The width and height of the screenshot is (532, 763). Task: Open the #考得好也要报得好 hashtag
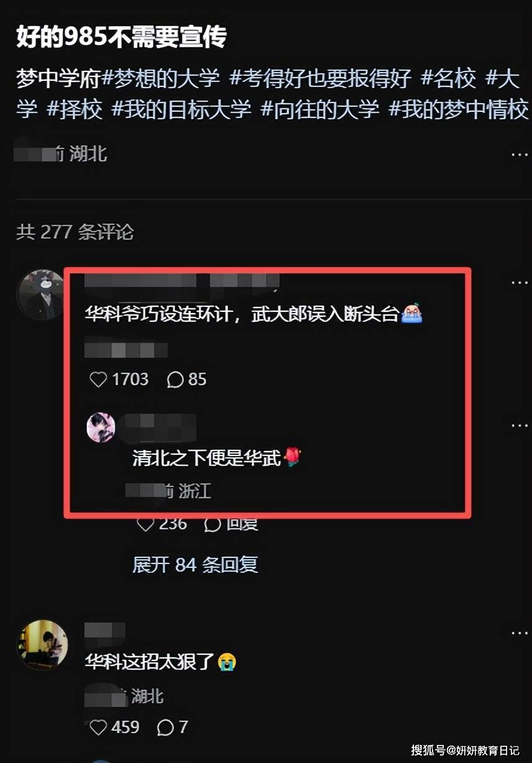coord(321,78)
